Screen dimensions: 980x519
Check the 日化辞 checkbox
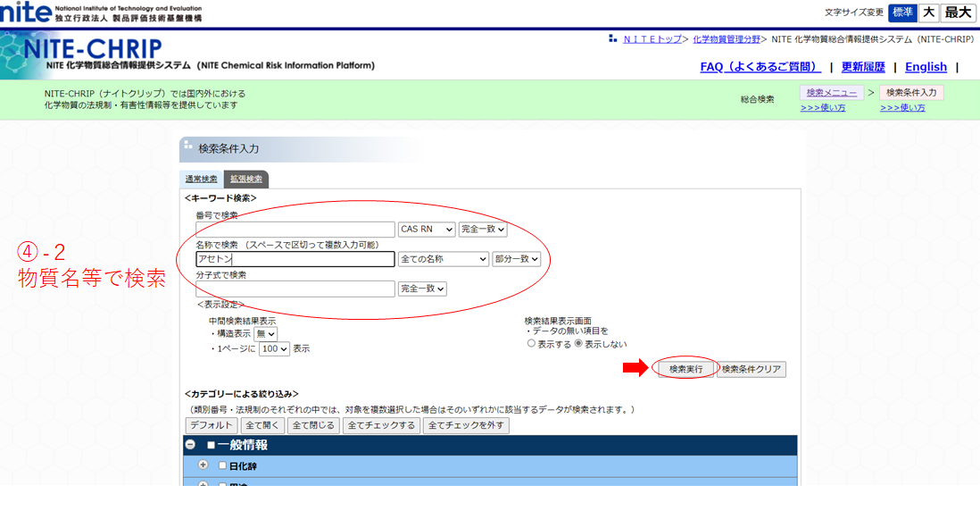[x=222, y=466]
